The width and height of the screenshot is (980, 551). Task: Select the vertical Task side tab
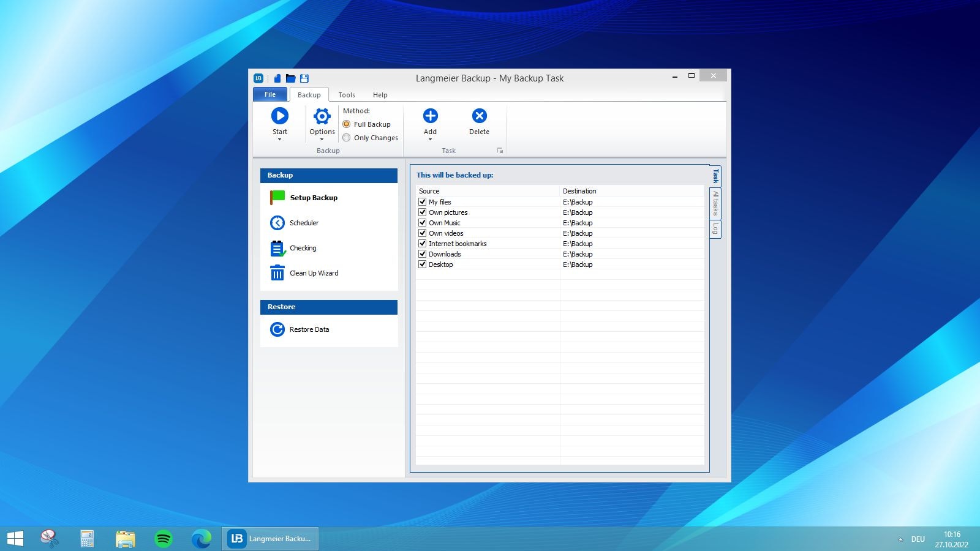click(715, 176)
